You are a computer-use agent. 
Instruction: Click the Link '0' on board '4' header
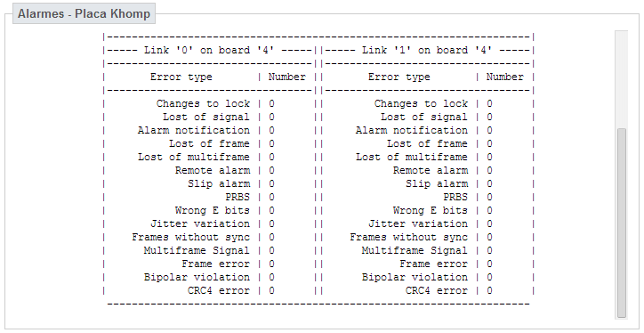(209, 51)
